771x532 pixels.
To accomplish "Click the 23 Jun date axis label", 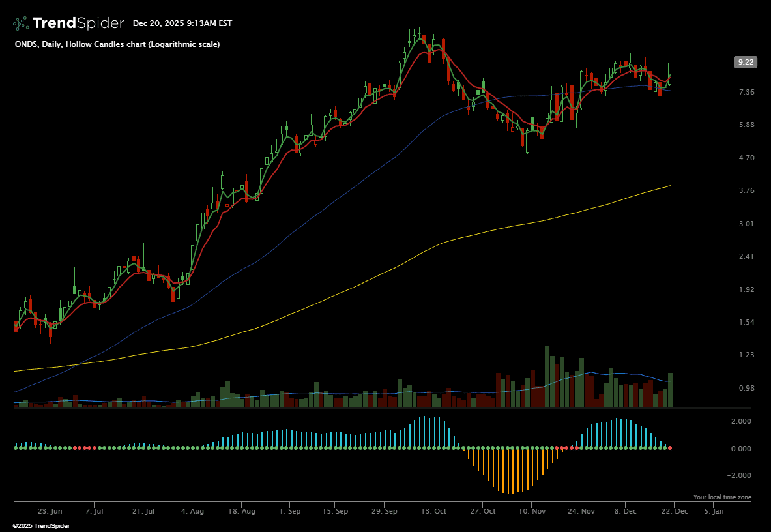I will [50, 512].
